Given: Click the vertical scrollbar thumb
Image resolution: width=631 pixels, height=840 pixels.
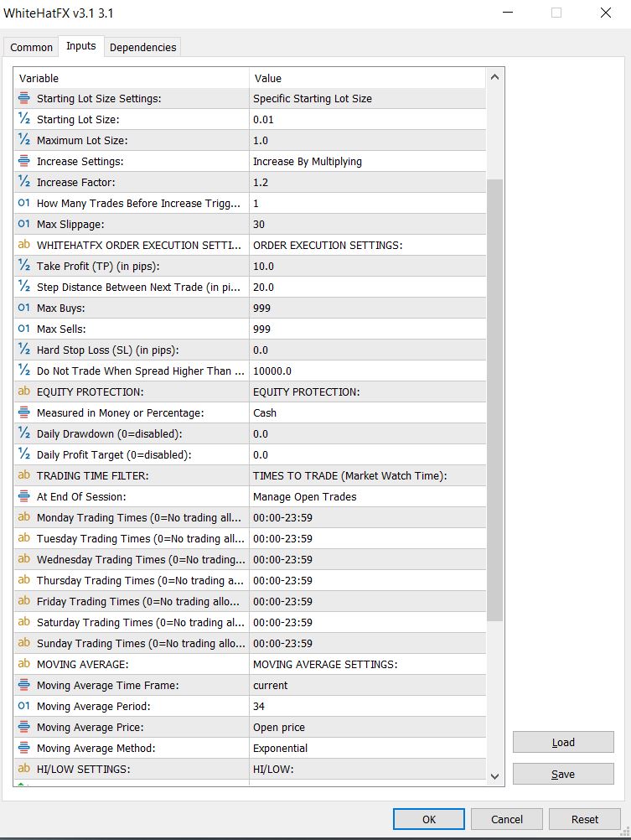Looking at the screenshot, I should [495, 400].
